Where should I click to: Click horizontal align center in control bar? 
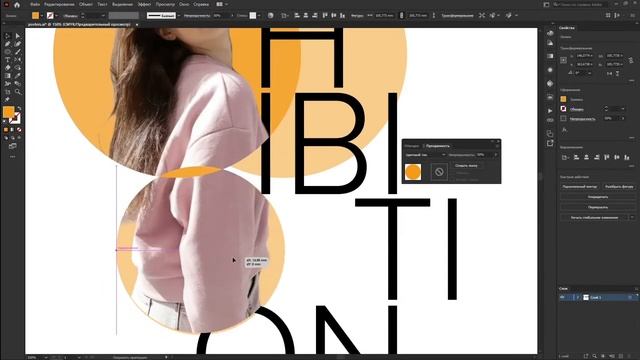click(x=306, y=16)
